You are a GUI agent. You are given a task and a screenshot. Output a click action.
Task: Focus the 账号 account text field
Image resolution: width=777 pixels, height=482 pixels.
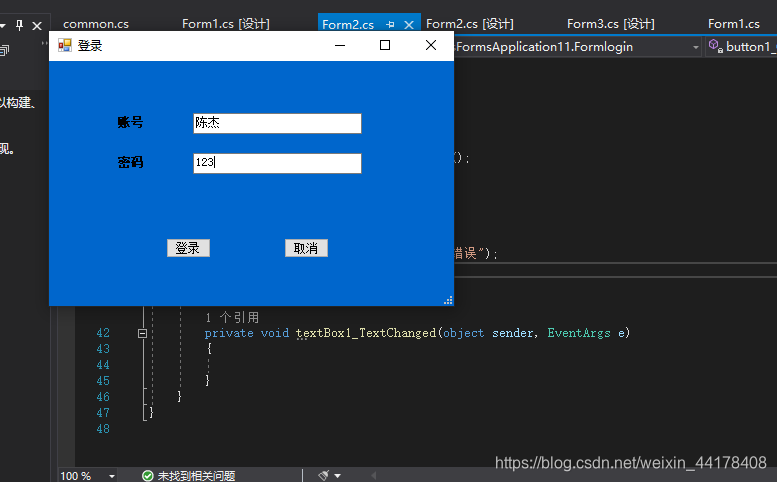coord(277,123)
